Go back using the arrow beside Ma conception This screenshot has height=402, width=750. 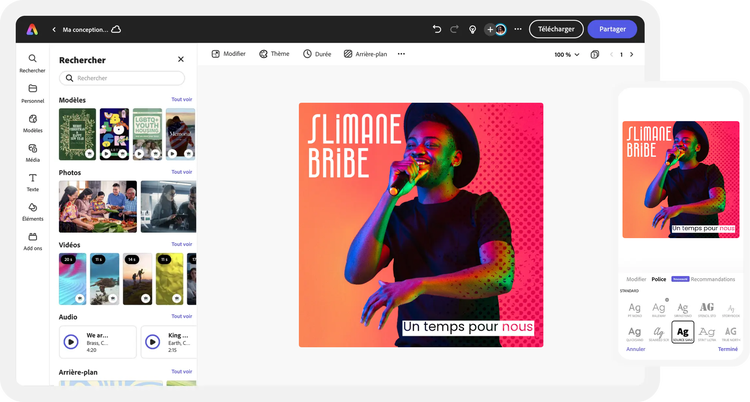pyautogui.click(x=54, y=30)
